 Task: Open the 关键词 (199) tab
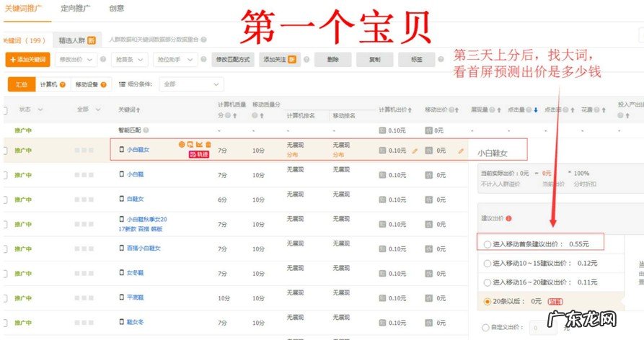(26, 40)
